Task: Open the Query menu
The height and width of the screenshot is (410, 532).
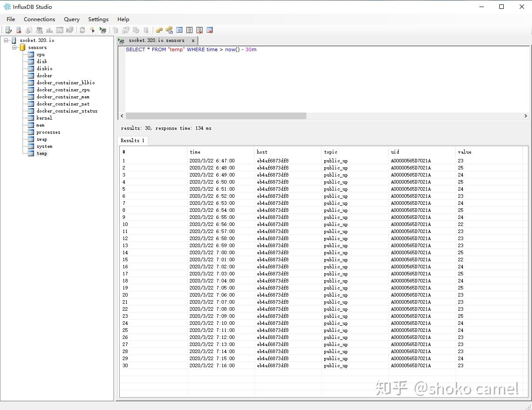Action: (72, 19)
